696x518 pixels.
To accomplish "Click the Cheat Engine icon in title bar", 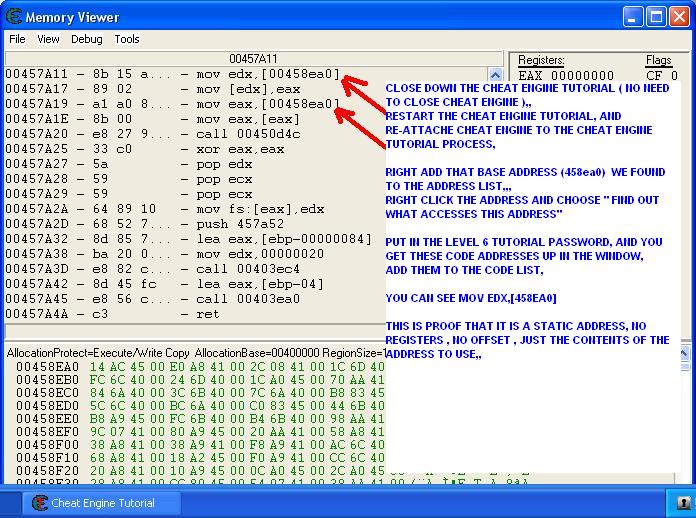I will [13, 16].
